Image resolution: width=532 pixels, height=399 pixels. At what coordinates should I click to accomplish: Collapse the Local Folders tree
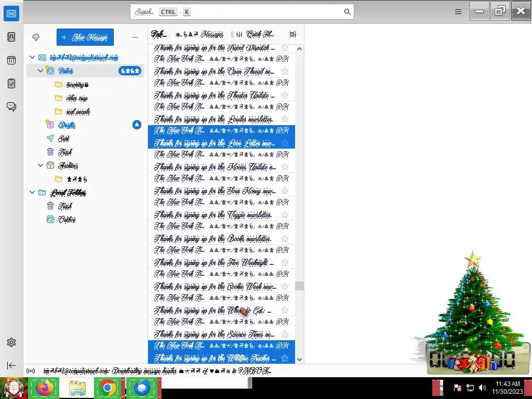pyautogui.click(x=32, y=192)
